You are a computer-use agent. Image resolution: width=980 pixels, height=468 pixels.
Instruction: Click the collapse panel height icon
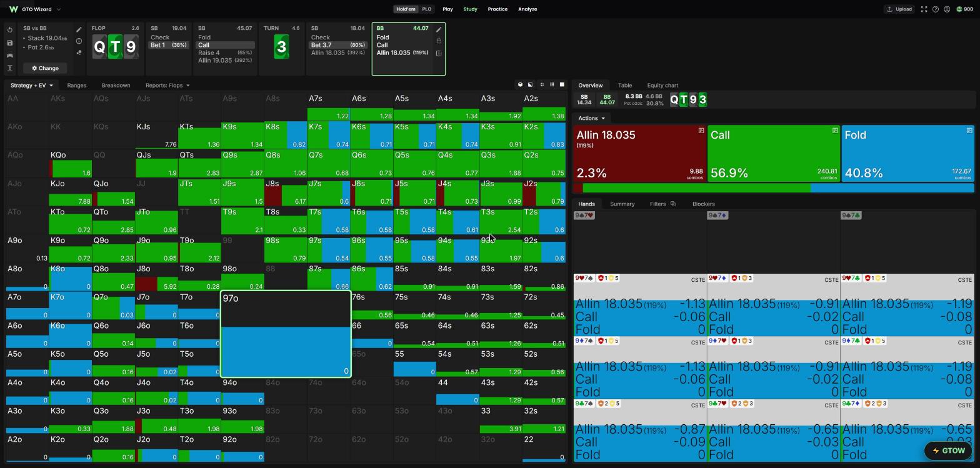click(x=10, y=68)
